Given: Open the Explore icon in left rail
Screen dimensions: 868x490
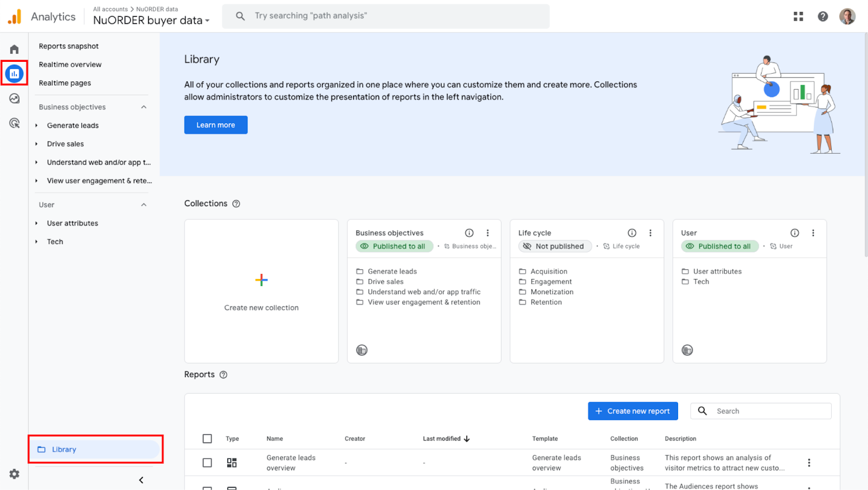Looking at the screenshot, I should 15,98.
